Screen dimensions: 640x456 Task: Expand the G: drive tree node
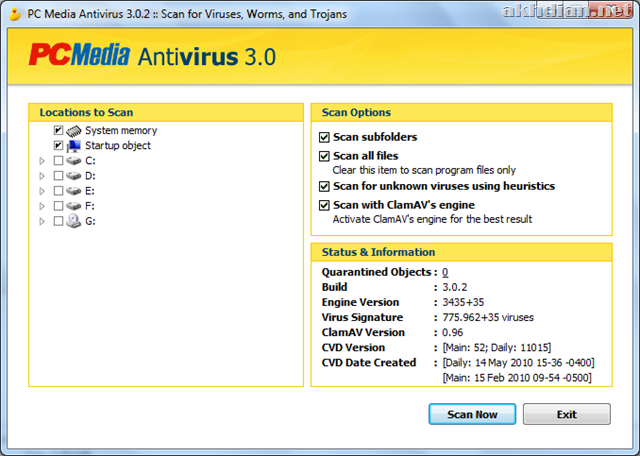pyautogui.click(x=42, y=221)
